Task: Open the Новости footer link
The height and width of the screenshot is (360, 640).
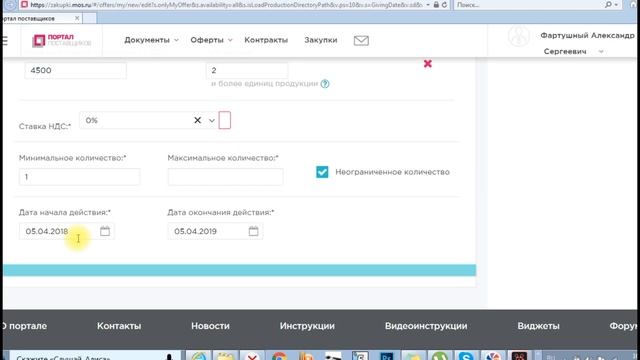Action: click(210, 326)
